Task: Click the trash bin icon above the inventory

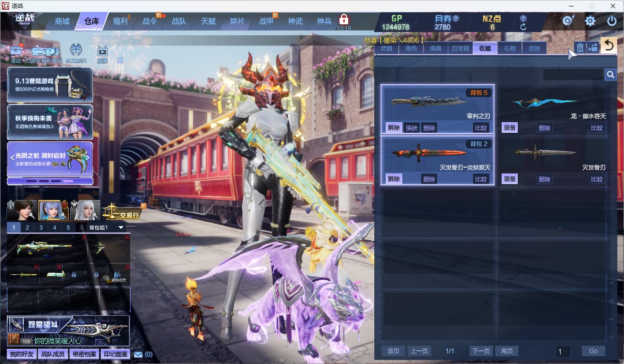Action: click(x=580, y=47)
